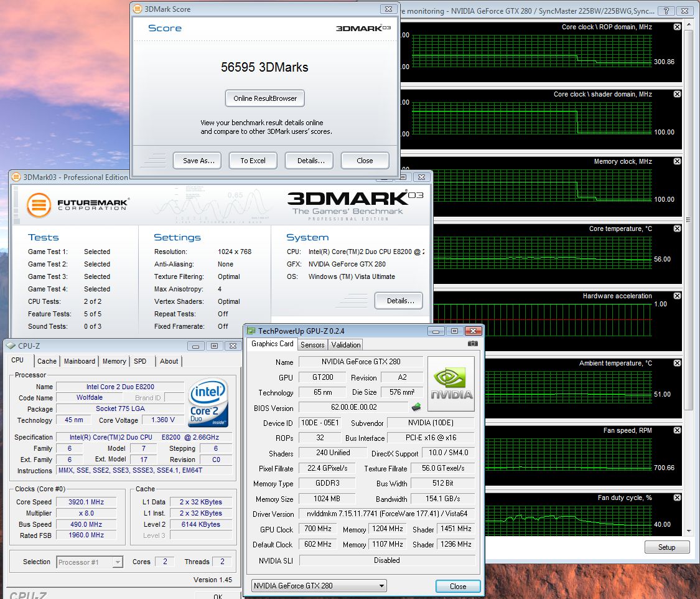Click the Memory Size value 1024 MB
Viewport: 700px width, 599px height.
pos(327,499)
